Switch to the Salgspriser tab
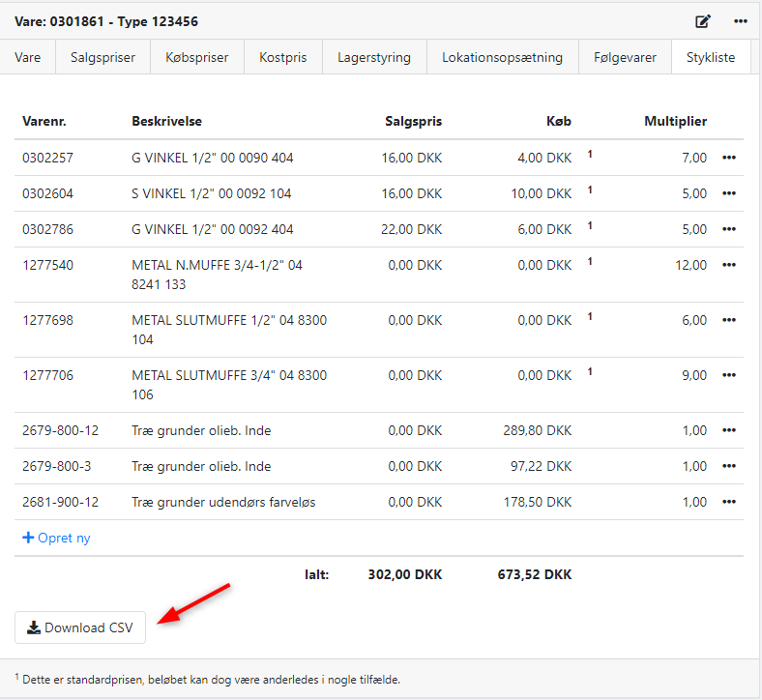This screenshot has height=700, width=762. pyautogui.click(x=103, y=57)
